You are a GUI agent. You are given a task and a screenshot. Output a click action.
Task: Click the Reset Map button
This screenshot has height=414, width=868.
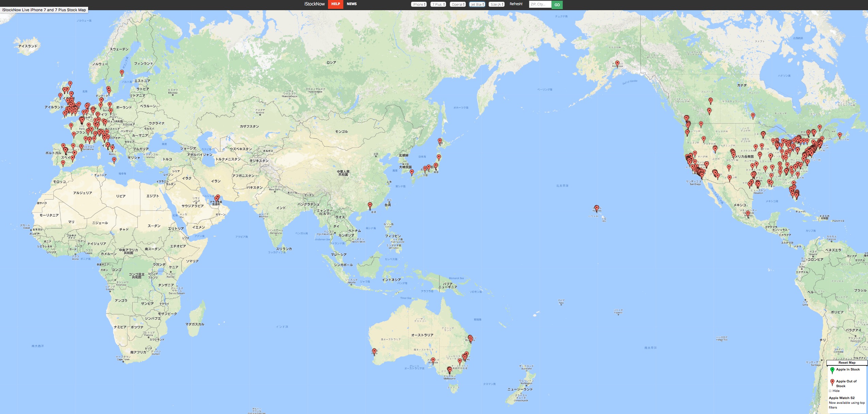click(x=847, y=363)
